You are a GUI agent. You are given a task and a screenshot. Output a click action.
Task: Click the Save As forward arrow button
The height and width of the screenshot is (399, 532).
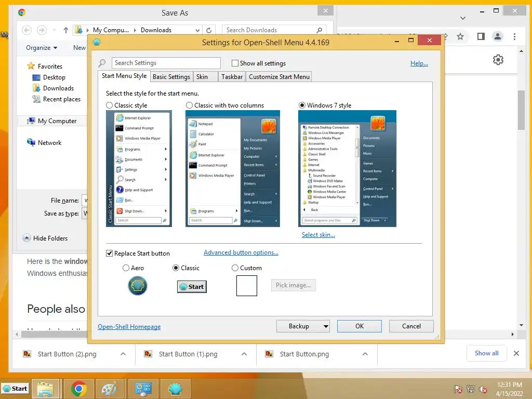pyautogui.click(x=42, y=30)
